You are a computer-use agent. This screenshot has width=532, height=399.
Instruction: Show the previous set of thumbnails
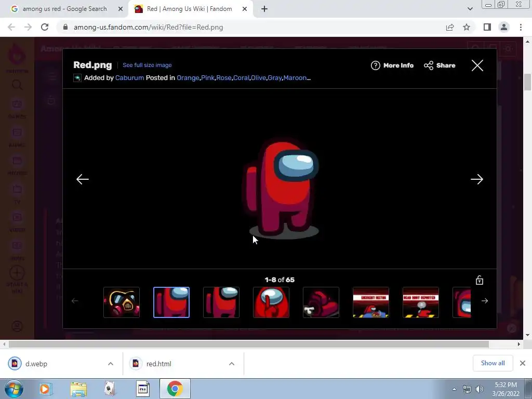[x=75, y=301]
